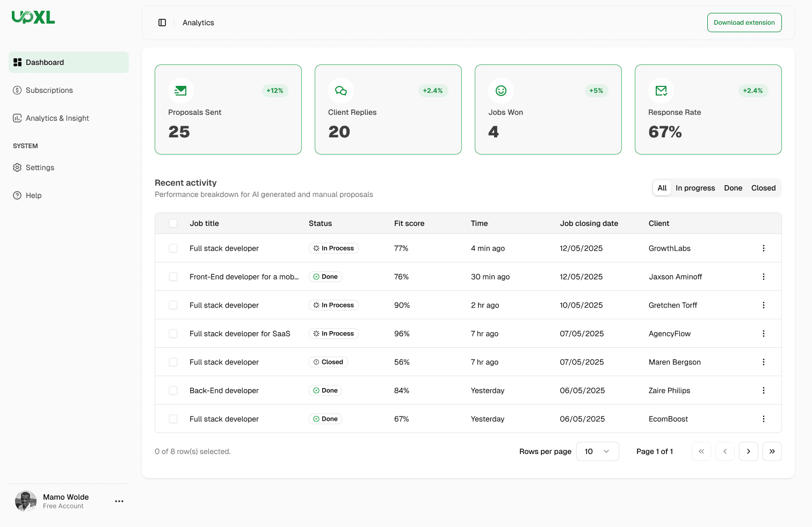Click the Jobs Won smiley icon
Screen dimensions: 812x527
click(x=501, y=91)
